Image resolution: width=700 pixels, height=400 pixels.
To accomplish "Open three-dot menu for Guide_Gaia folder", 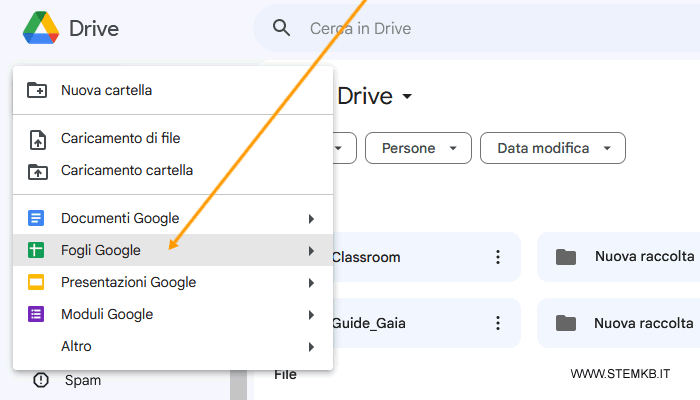I will click(498, 323).
